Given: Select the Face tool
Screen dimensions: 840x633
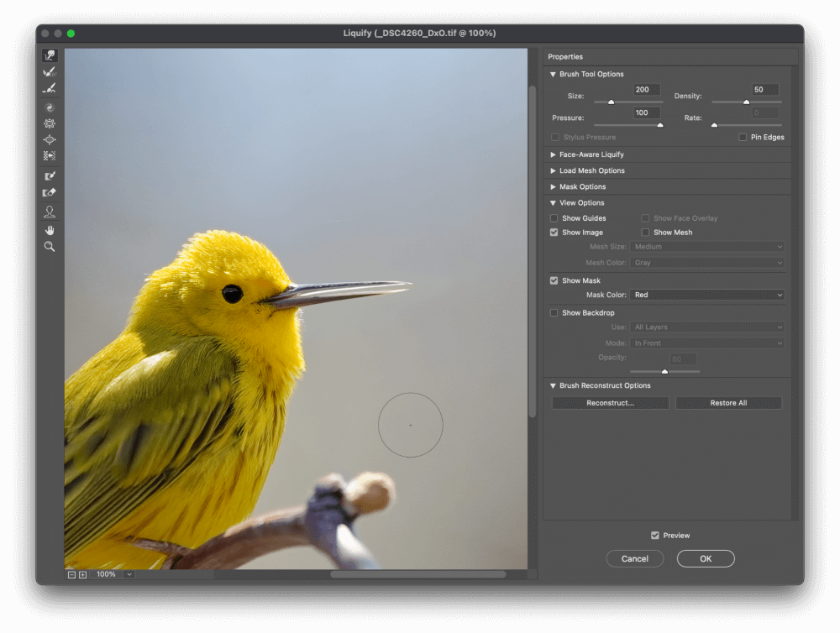Looking at the screenshot, I should (x=50, y=212).
